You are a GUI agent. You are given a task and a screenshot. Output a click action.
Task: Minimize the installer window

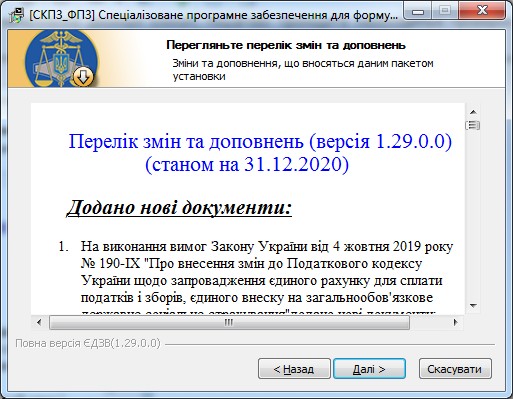coord(417,11)
